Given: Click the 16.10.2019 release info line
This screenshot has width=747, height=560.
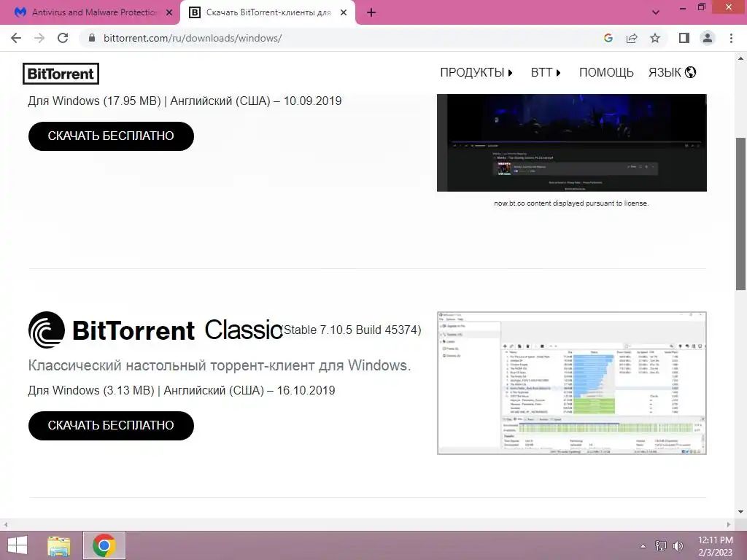Looking at the screenshot, I should pos(182,391).
